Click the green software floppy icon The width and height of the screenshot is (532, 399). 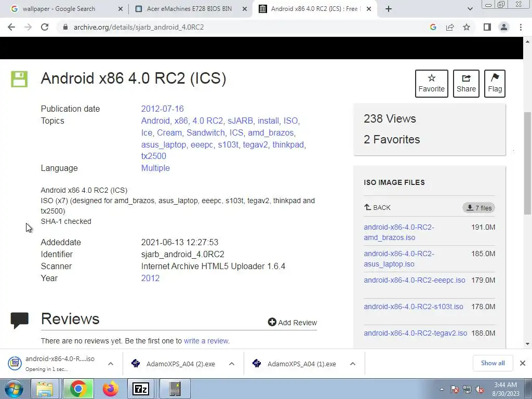(19, 79)
